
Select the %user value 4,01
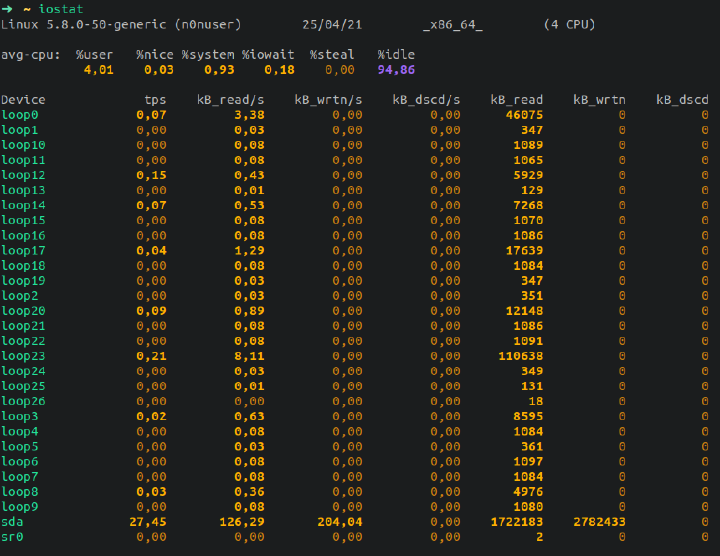(99, 70)
